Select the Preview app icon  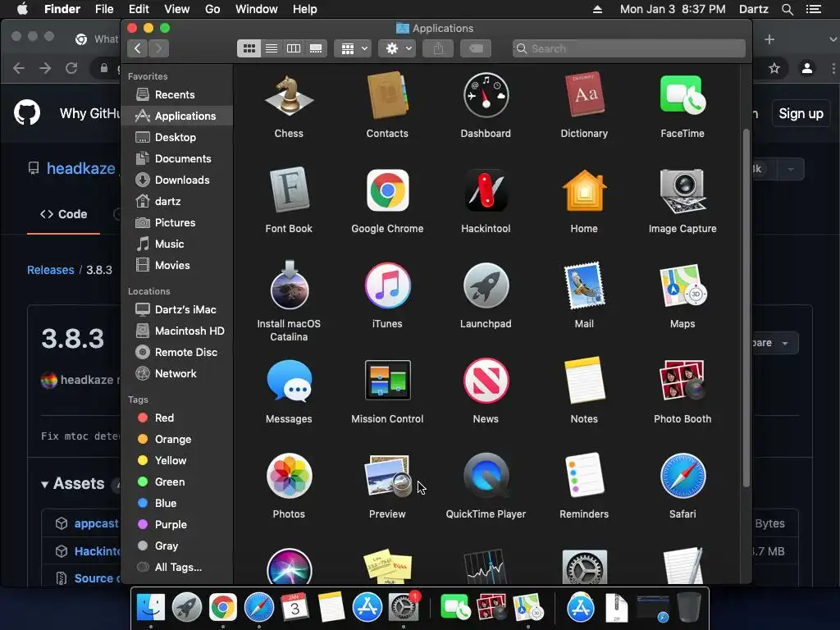[387, 476]
